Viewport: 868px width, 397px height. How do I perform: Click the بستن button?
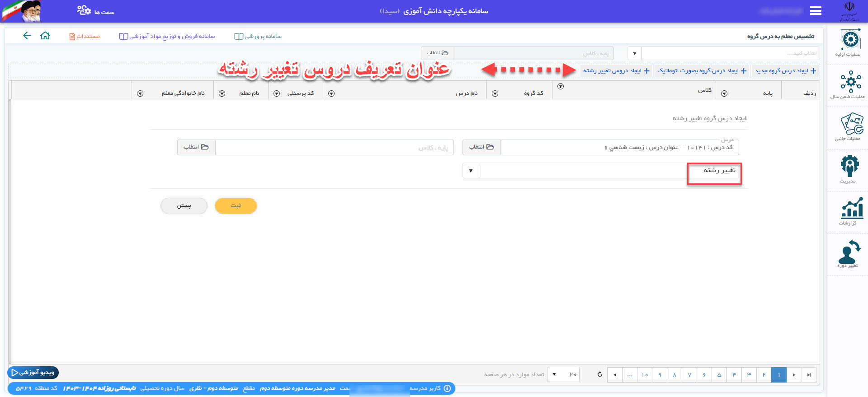(184, 206)
